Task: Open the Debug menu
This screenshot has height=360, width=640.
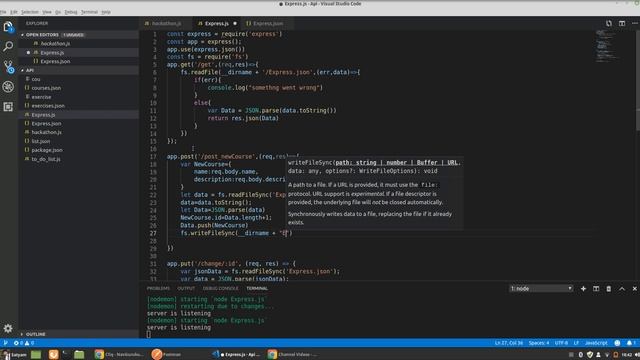Action: click(71, 12)
